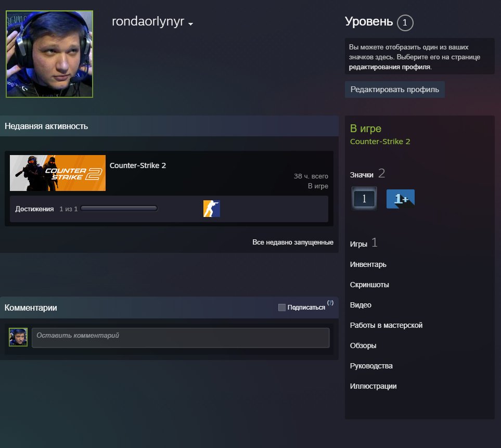The width and height of the screenshot is (501, 448).
Task: Click the blue 1+ badge icon
Action: point(401,199)
